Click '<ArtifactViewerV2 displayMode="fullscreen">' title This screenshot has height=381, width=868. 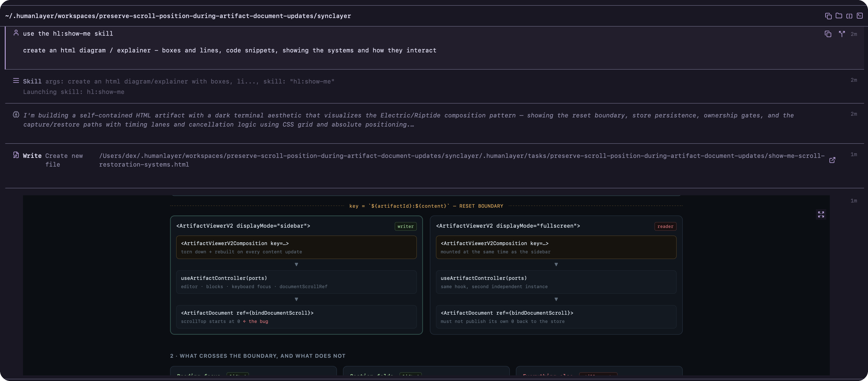[508, 226]
